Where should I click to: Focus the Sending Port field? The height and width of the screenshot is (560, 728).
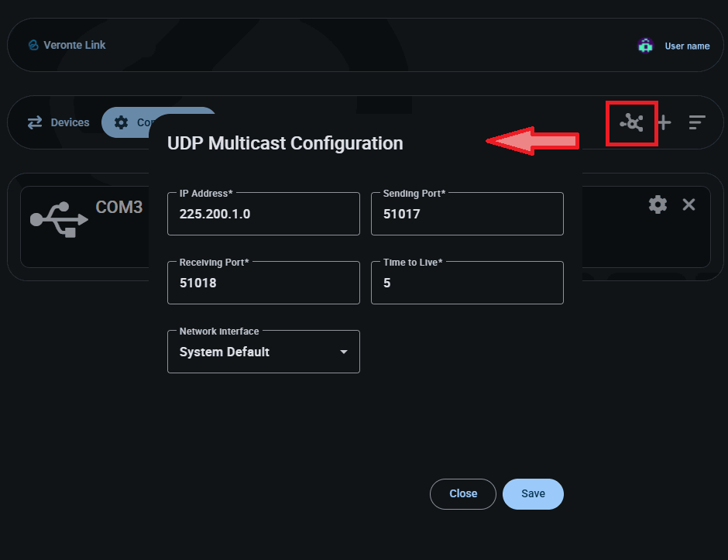tap(467, 215)
